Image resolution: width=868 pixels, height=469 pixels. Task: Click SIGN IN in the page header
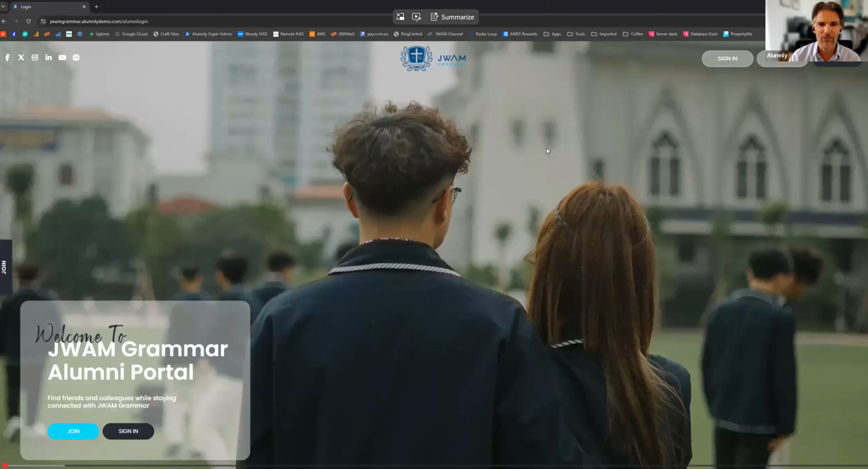click(727, 58)
